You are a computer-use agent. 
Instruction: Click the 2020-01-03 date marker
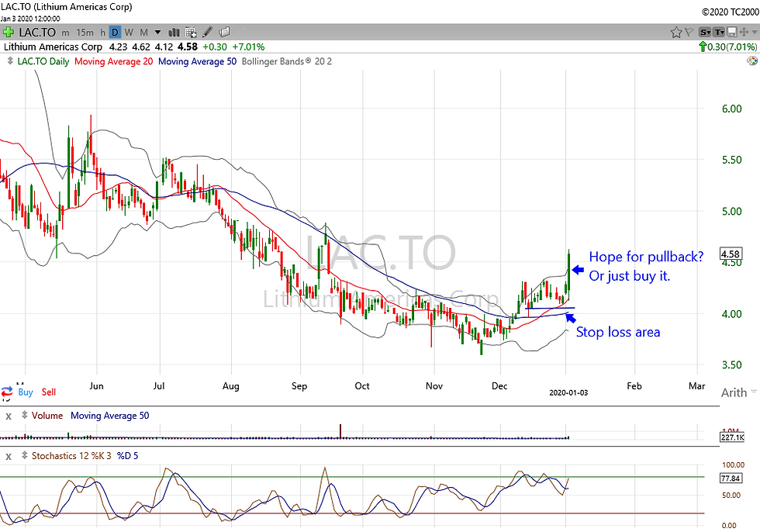point(568,392)
